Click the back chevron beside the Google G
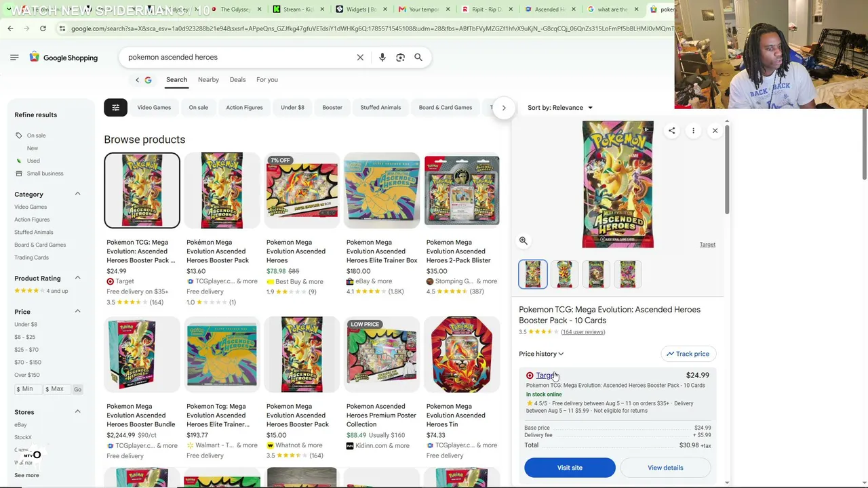Image resolution: width=868 pixels, height=488 pixels. pos(137,80)
